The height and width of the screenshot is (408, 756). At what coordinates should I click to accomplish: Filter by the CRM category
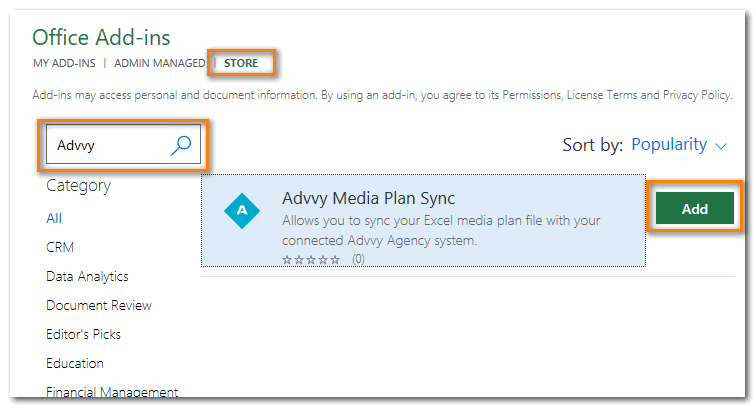click(60, 247)
